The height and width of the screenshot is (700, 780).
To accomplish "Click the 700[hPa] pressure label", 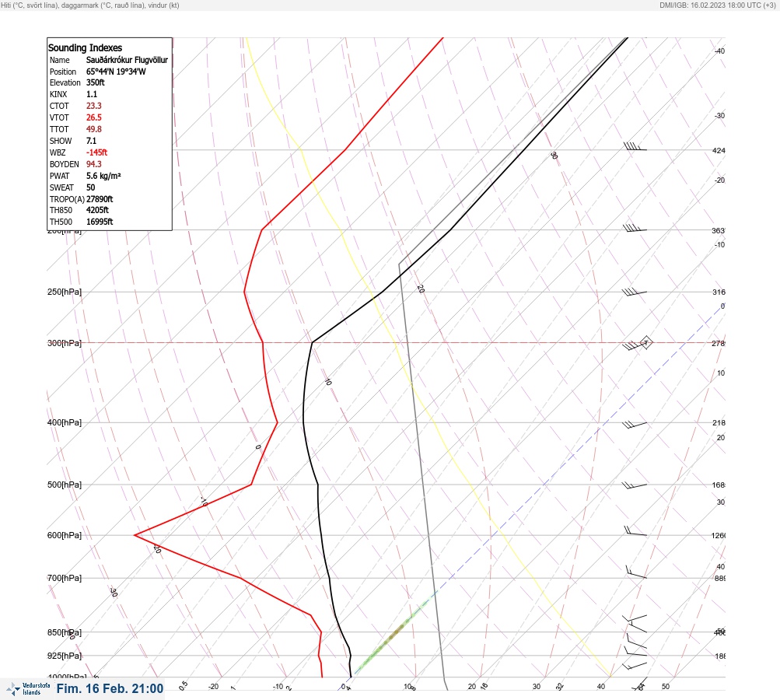I will click(65, 578).
